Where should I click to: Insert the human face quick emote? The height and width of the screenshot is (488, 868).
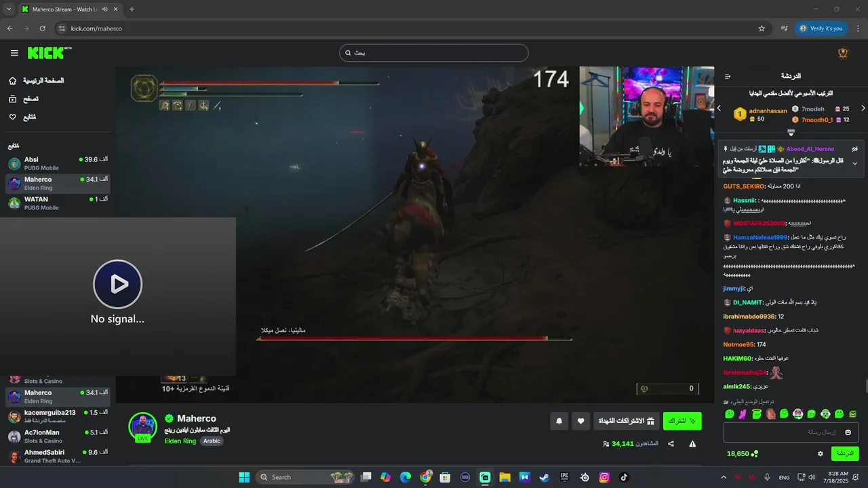tap(770, 413)
